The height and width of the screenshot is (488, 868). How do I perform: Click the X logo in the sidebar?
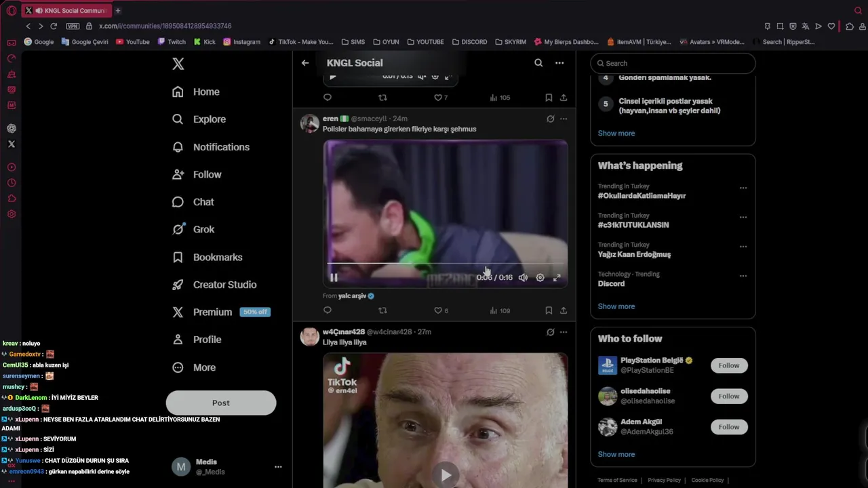[178, 64]
